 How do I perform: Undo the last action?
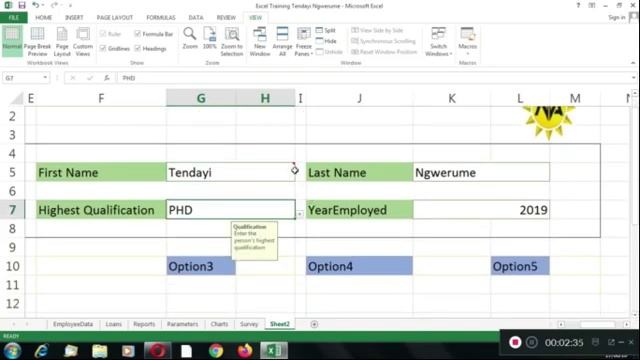[x=36, y=5]
